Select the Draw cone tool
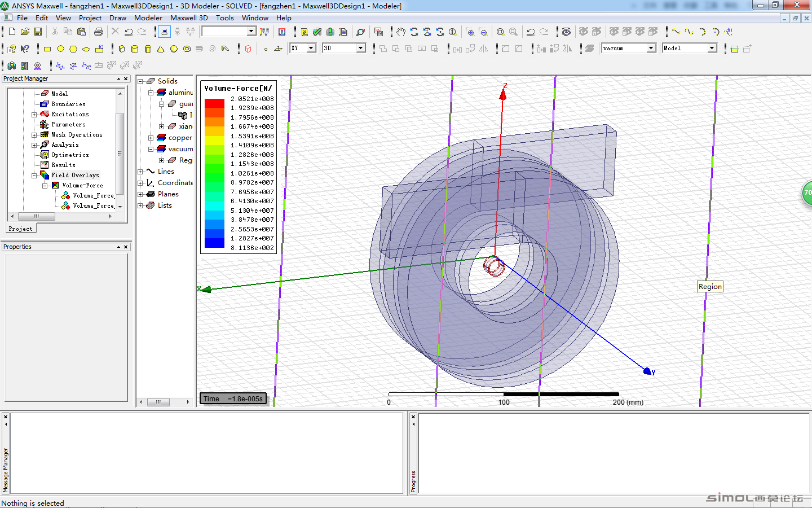Screen dimensions: 812x508 pyautogui.click(x=161, y=49)
